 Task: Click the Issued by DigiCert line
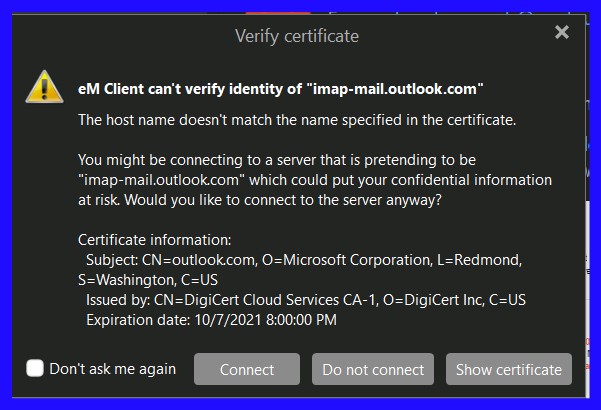[x=306, y=300]
